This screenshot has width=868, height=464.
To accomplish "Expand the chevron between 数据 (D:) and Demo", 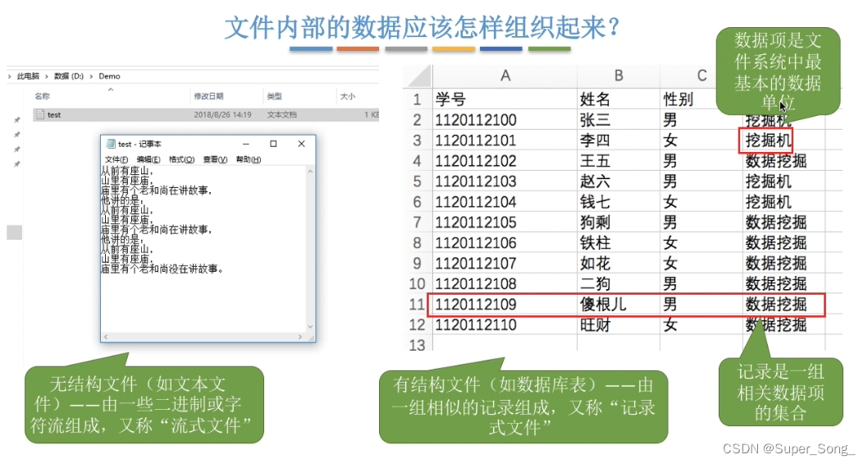I will click(91, 76).
